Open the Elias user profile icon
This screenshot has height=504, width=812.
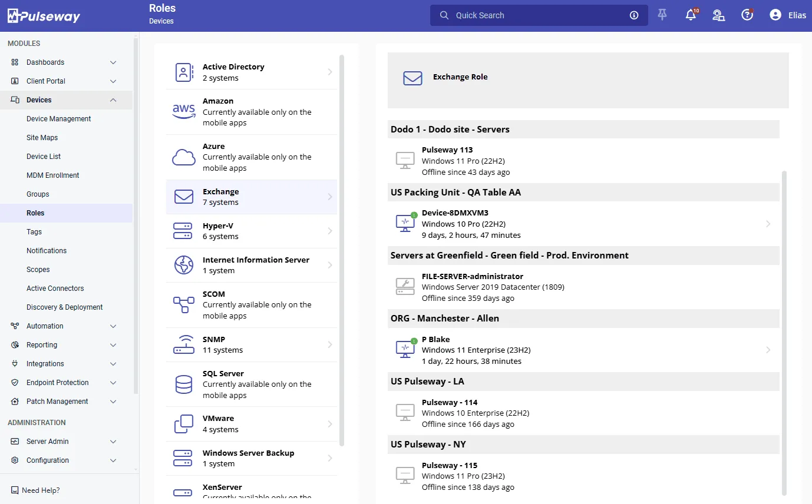point(775,15)
